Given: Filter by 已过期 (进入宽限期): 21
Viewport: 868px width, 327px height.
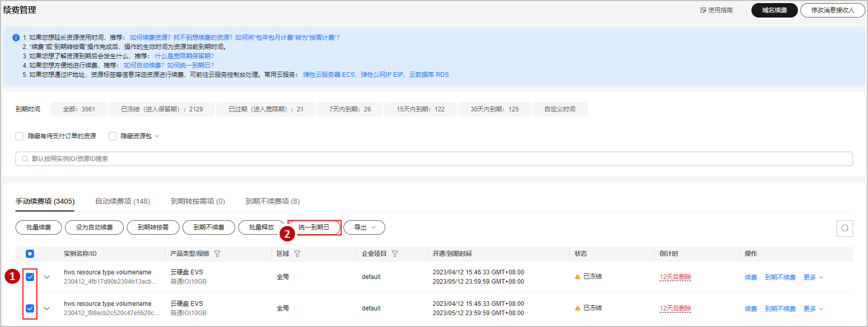Looking at the screenshot, I should [266, 109].
